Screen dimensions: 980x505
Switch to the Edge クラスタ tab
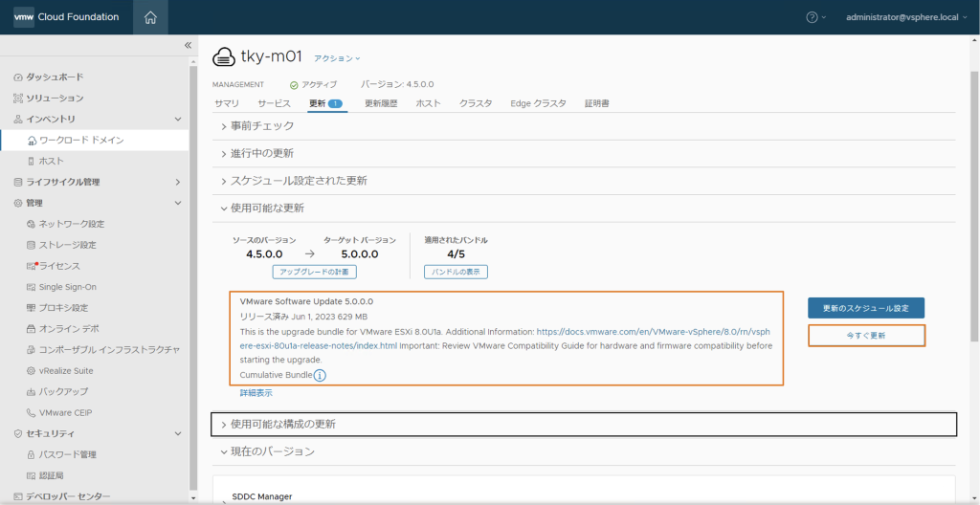538,103
